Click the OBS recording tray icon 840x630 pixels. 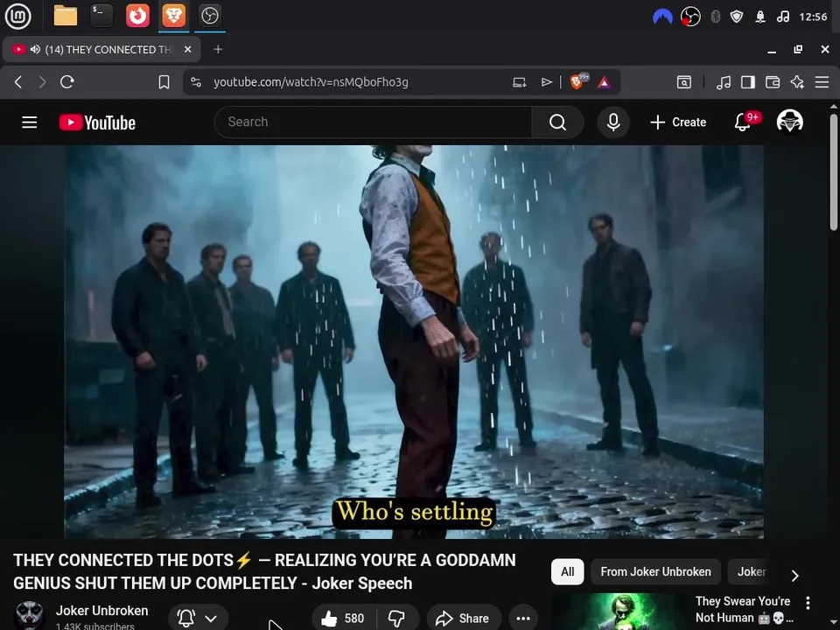(690, 17)
